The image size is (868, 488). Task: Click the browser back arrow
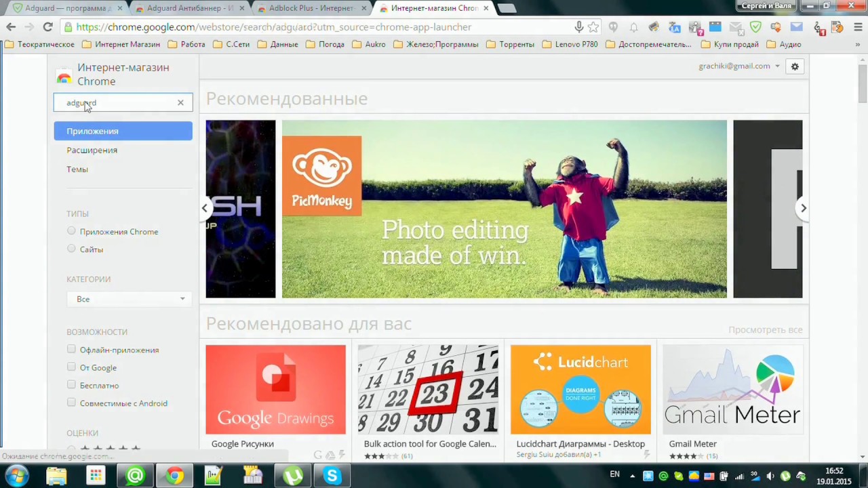[x=11, y=27]
